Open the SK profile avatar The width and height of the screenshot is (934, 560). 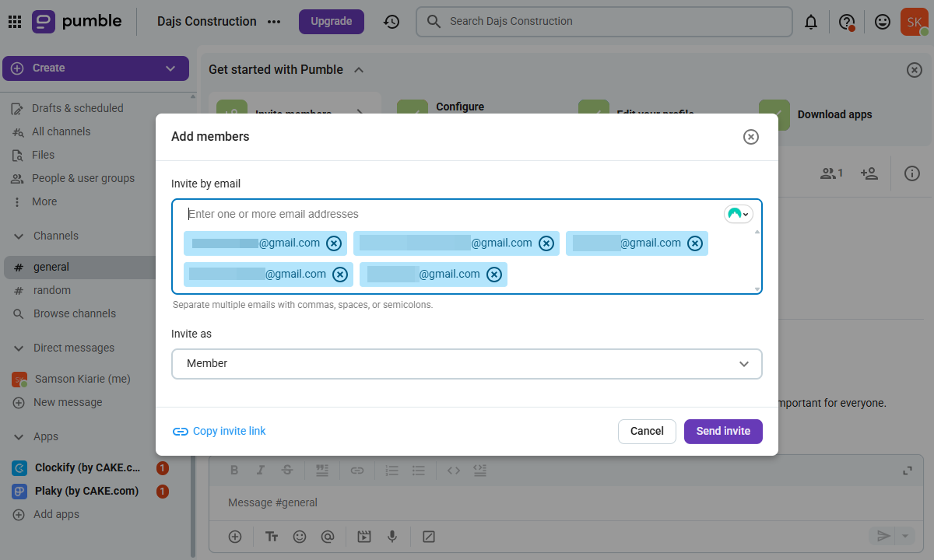click(x=915, y=22)
